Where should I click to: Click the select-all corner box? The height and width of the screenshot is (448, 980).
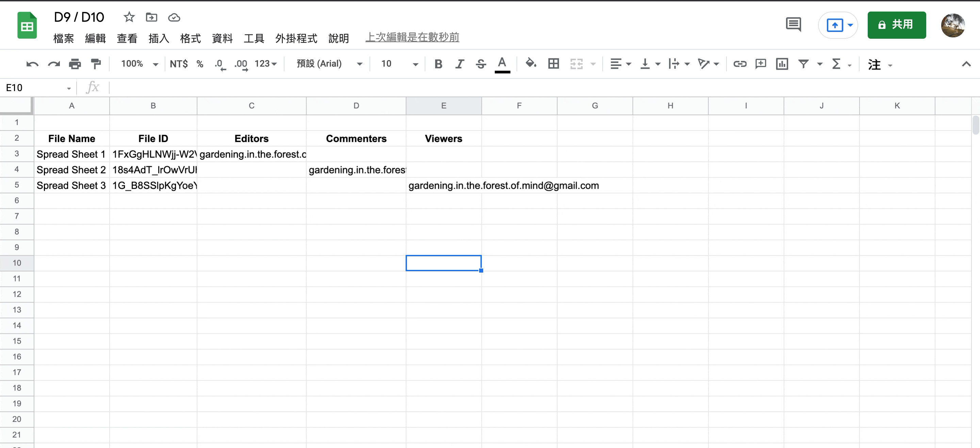click(16, 105)
